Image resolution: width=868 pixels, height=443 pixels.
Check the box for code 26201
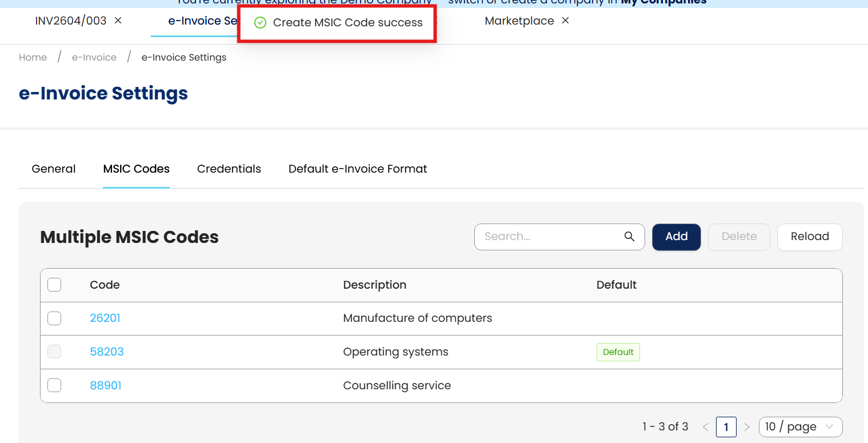click(54, 318)
